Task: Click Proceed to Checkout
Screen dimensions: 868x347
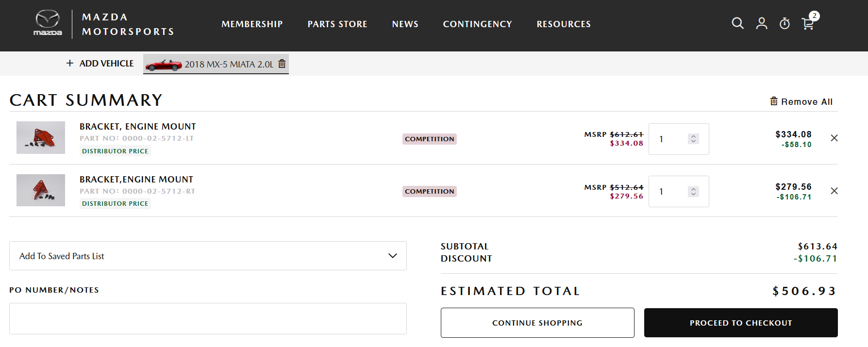Action: (x=741, y=323)
